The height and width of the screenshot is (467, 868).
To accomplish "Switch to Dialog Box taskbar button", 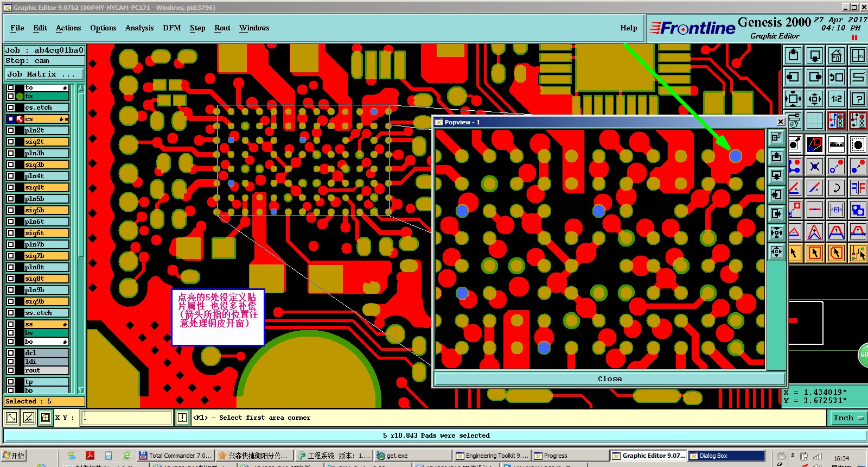I will [x=726, y=456].
